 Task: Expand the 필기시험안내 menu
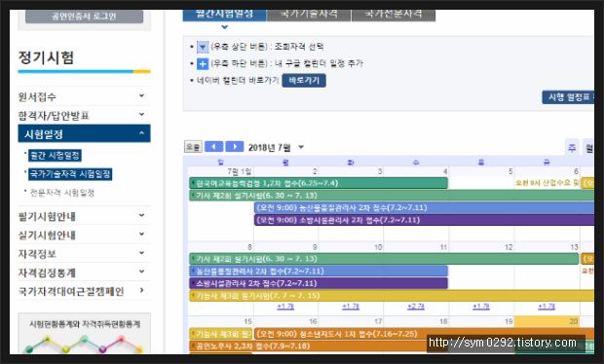point(84,216)
